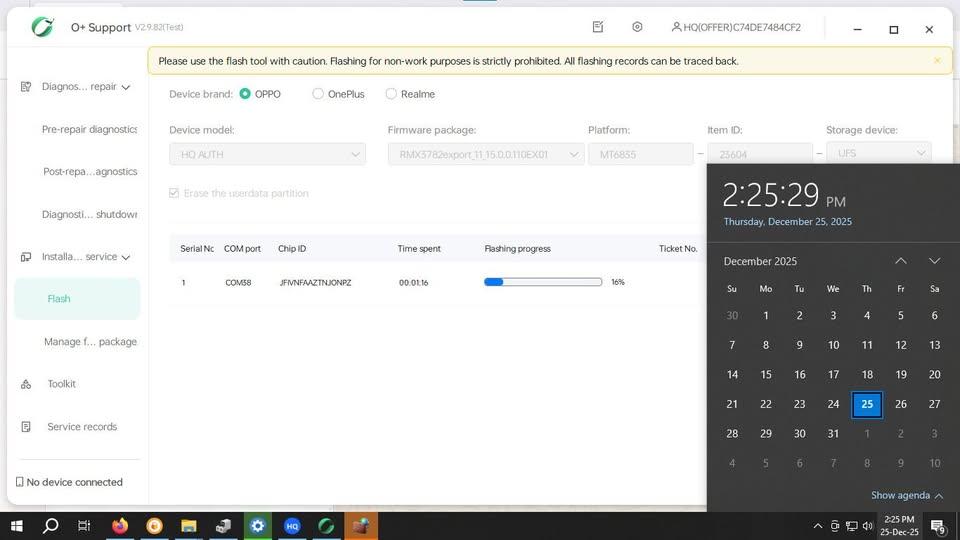Show hidden system tray icons
Screen dimensions: 960x540
(x=818, y=526)
